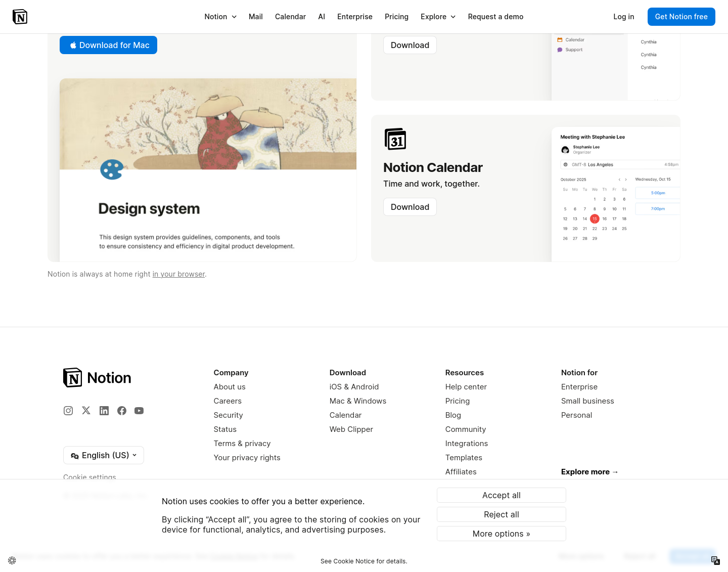Image resolution: width=728 pixels, height=572 pixels.
Task: Go to Enterprise in the top navigation
Action: [x=355, y=17]
